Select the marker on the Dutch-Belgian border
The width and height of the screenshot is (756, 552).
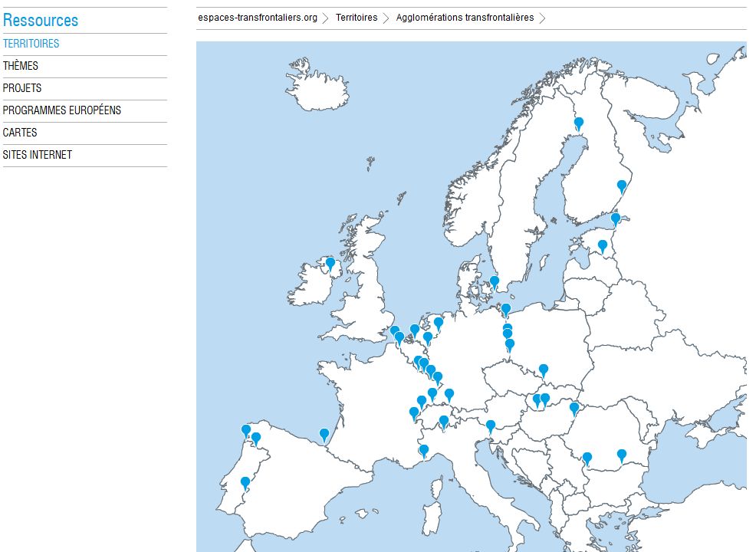pyautogui.click(x=415, y=330)
